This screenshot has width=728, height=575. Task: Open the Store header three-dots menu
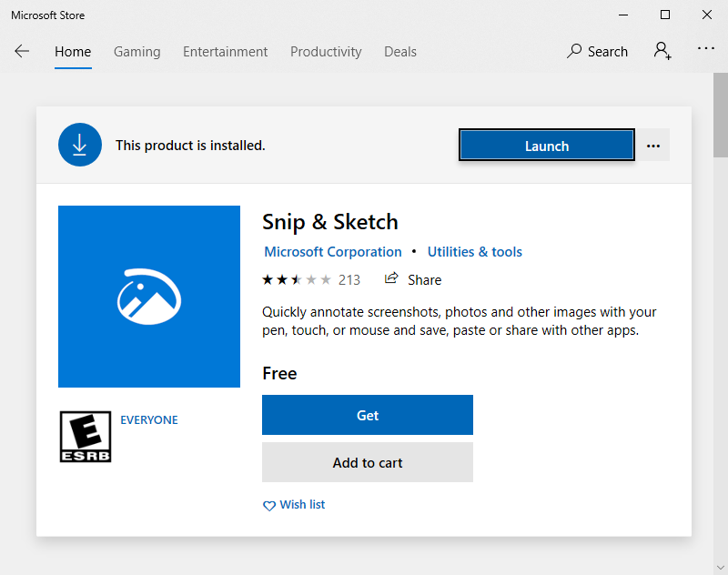pos(706,48)
